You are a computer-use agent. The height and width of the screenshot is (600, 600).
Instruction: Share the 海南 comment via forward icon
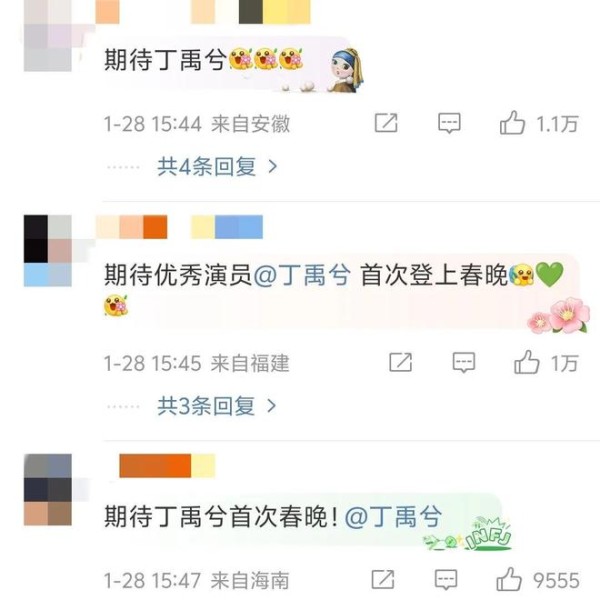(x=383, y=579)
